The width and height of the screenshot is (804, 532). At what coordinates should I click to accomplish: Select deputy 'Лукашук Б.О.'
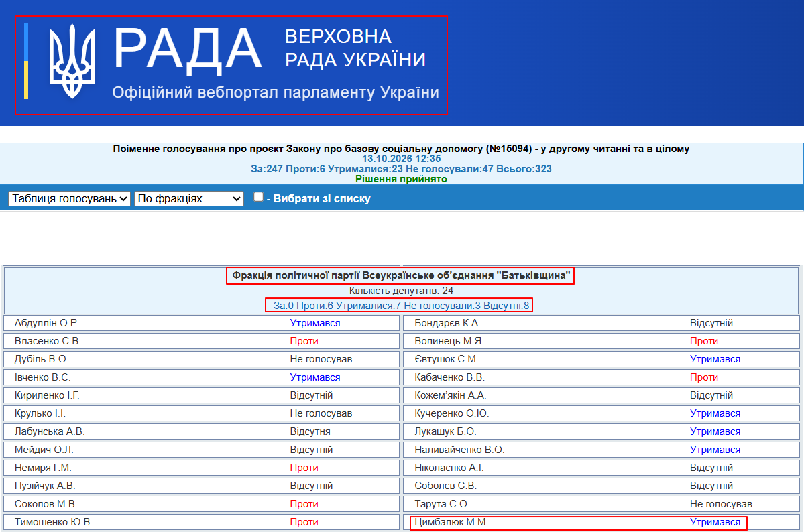(445, 431)
